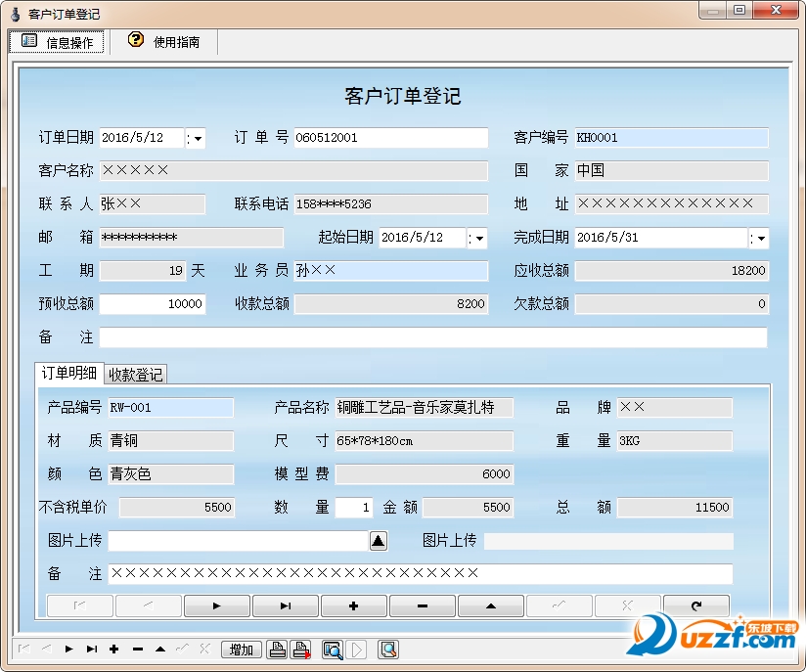The image size is (806, 672).
Task: Click the 数量 field showing 1
Action: pos(354,508)
